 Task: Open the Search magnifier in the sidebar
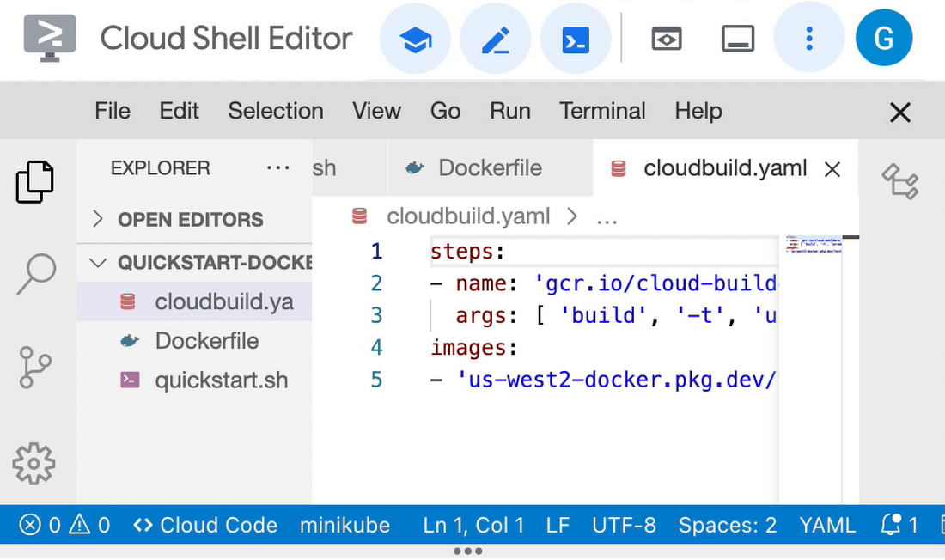click(36, 274)
